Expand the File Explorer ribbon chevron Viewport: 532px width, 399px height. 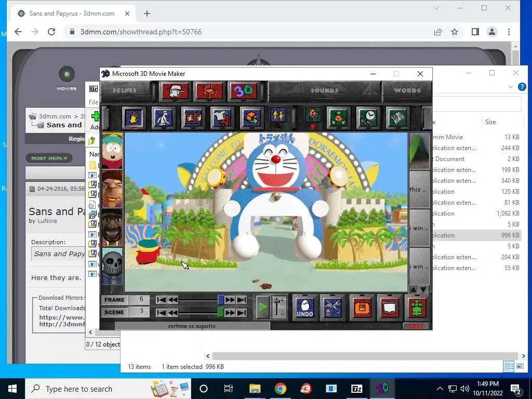511,87
